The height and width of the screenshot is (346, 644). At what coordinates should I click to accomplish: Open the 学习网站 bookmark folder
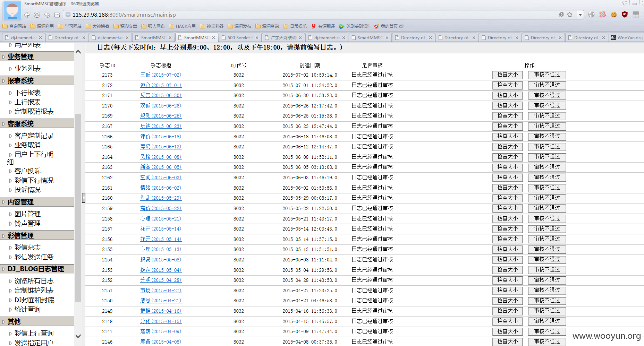click(x=70, y=26)
